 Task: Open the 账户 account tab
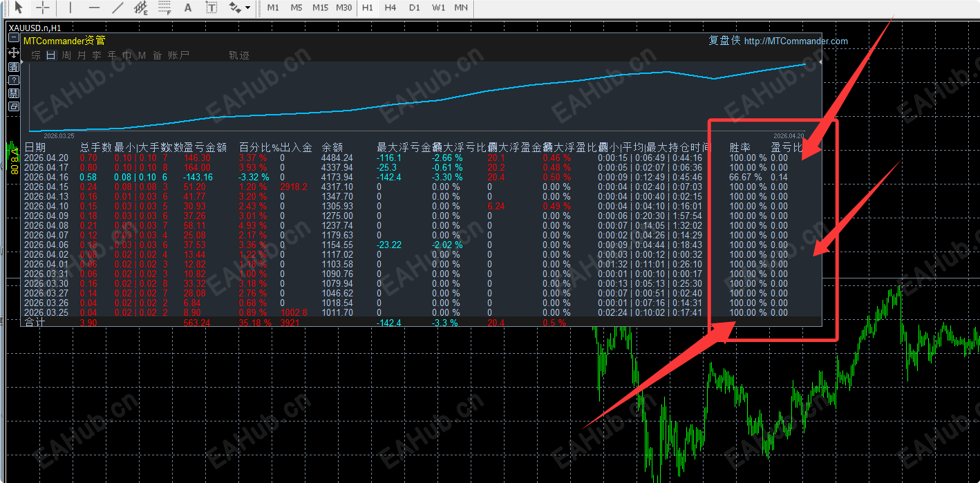point(179,55)
